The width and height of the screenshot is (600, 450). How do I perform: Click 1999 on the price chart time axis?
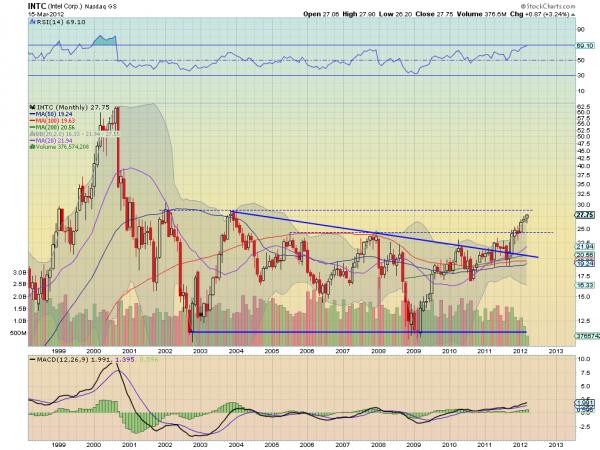(x=59, y=351)
